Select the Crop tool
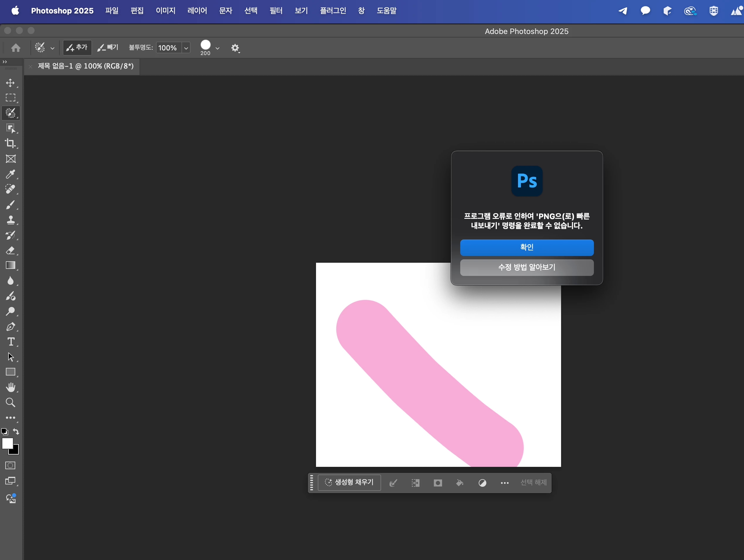Screen dimensions: 744x560 point(11,144)
